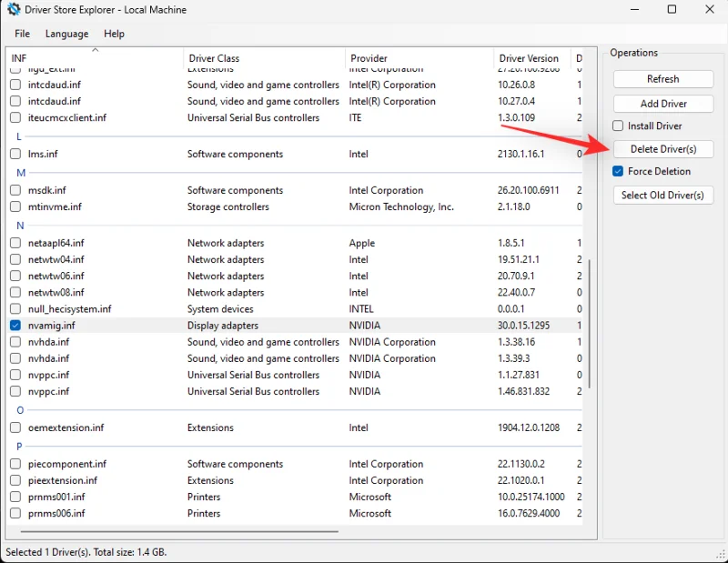This screenshot has height=563, width=728.
Task: Open the Language menu
Action: (x=66, y=34)
